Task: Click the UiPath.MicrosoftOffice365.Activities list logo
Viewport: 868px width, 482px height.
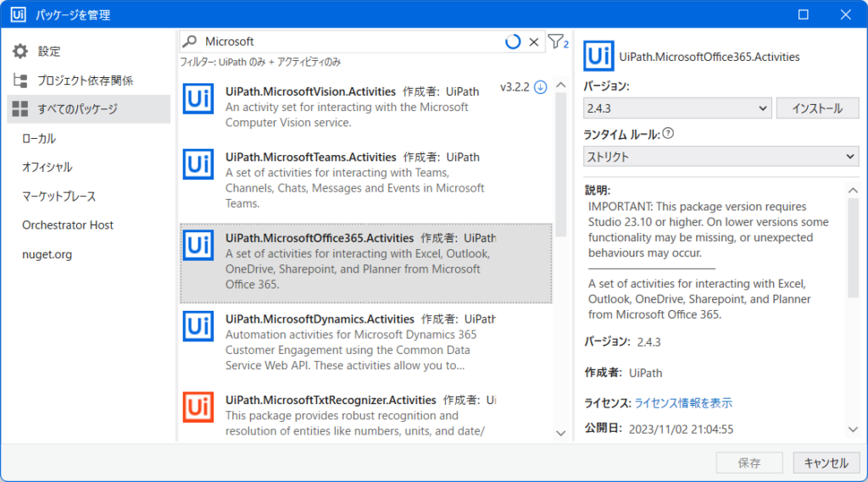Action: (x=198, y=245)
